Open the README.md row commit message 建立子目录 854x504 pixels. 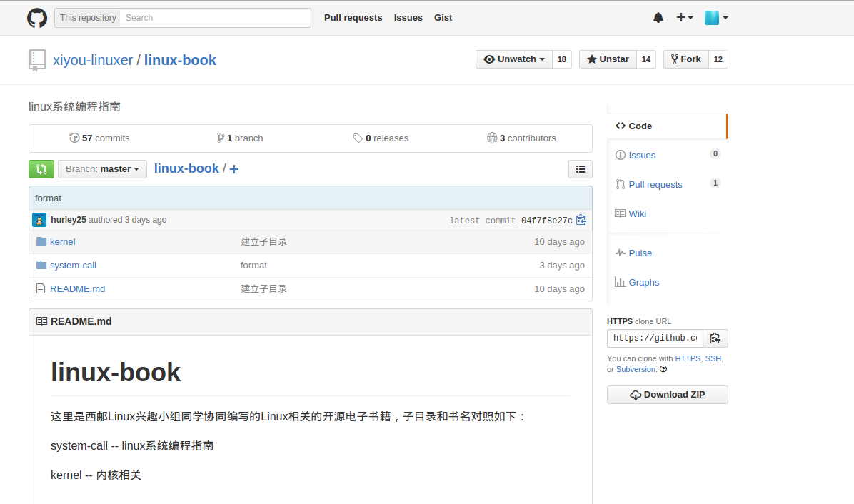pyautogui.click(x=263, y=289)
